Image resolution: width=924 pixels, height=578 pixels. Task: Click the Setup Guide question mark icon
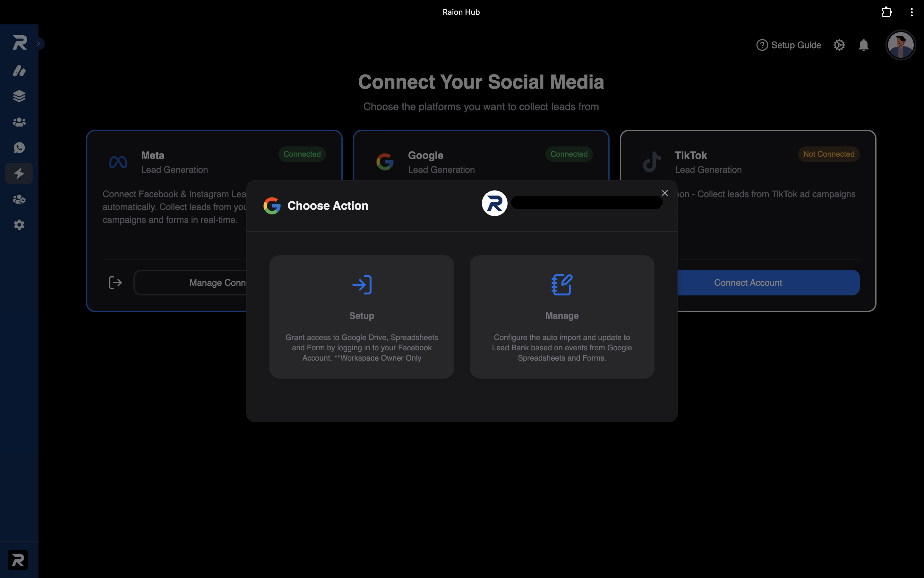click(x=762, y=45)
